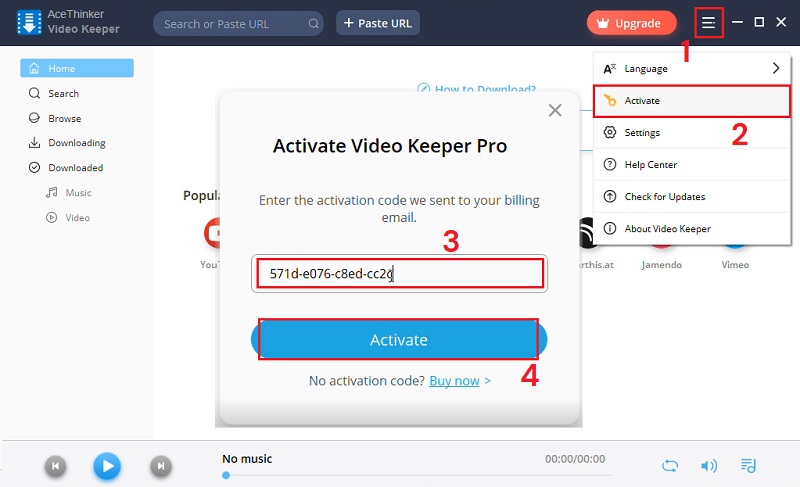Viewport: 800px width, 487px height.
Task: Click the volume speaker icon
Action: [x=709, y=466]
